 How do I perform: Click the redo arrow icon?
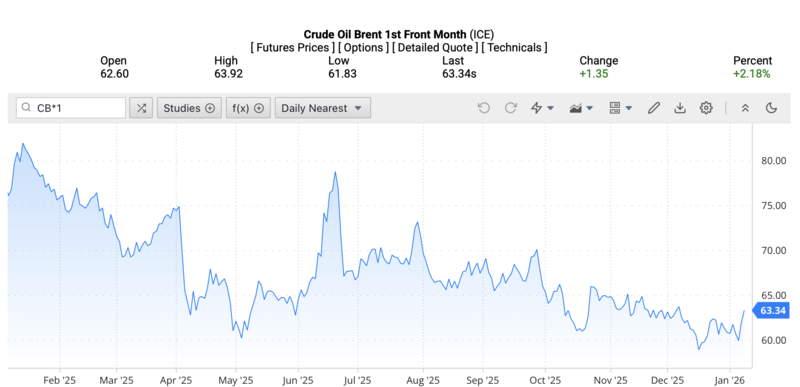[x=511, y=108]
